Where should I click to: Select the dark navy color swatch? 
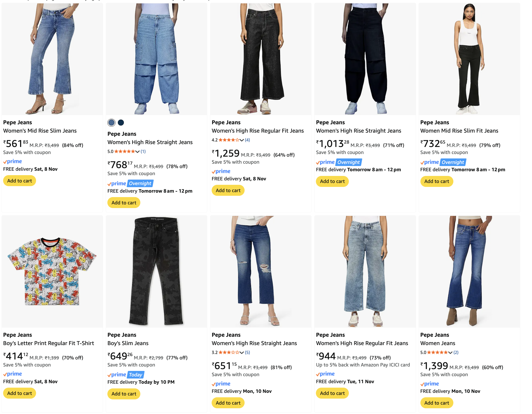tap(121, 122)
